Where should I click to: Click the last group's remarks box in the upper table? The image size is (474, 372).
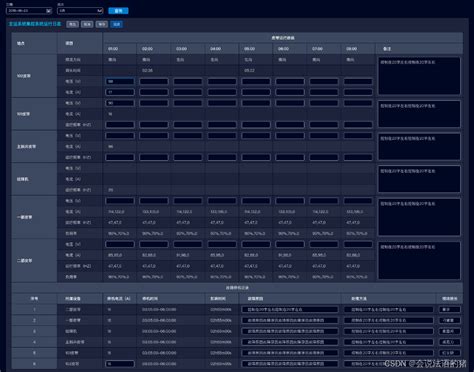[419, 260]
